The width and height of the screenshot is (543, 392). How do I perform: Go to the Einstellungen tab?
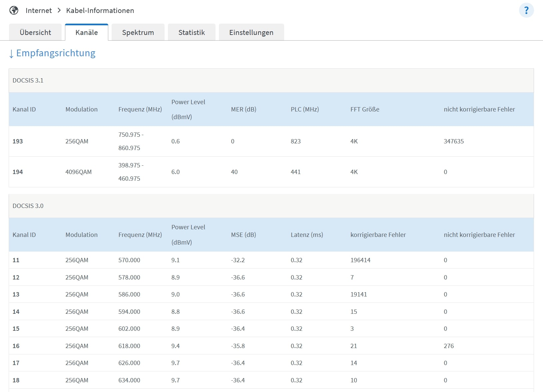pos(251,32)
